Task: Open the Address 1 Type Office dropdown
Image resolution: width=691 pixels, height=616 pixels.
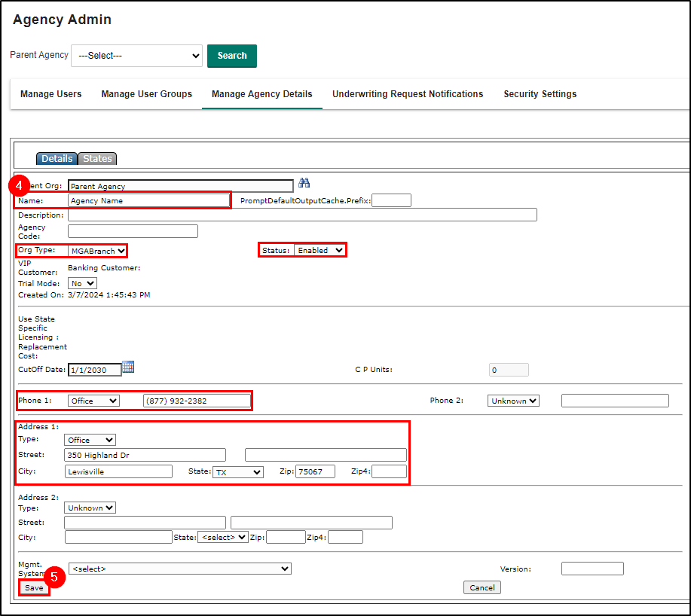Action: (90, 440)
